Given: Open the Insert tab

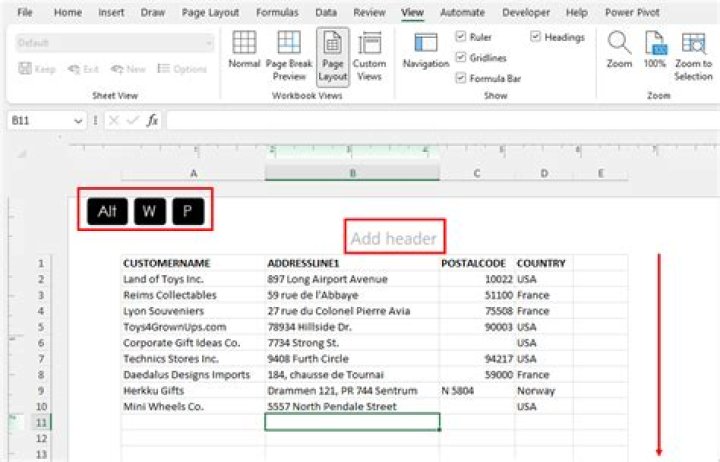Looking at the screenshot, I should tap(111, 12).
